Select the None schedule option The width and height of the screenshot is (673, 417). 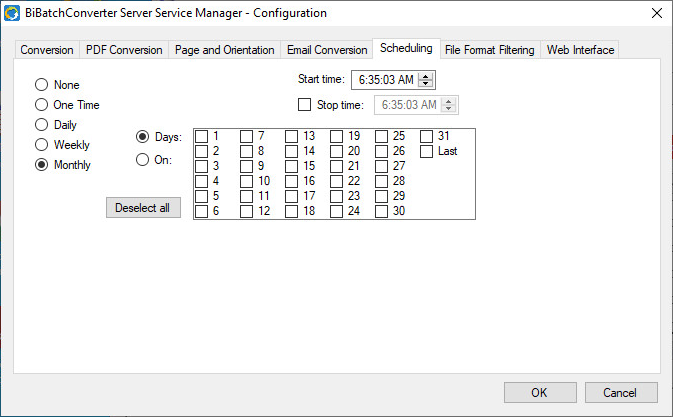click(x=42, y=85)
